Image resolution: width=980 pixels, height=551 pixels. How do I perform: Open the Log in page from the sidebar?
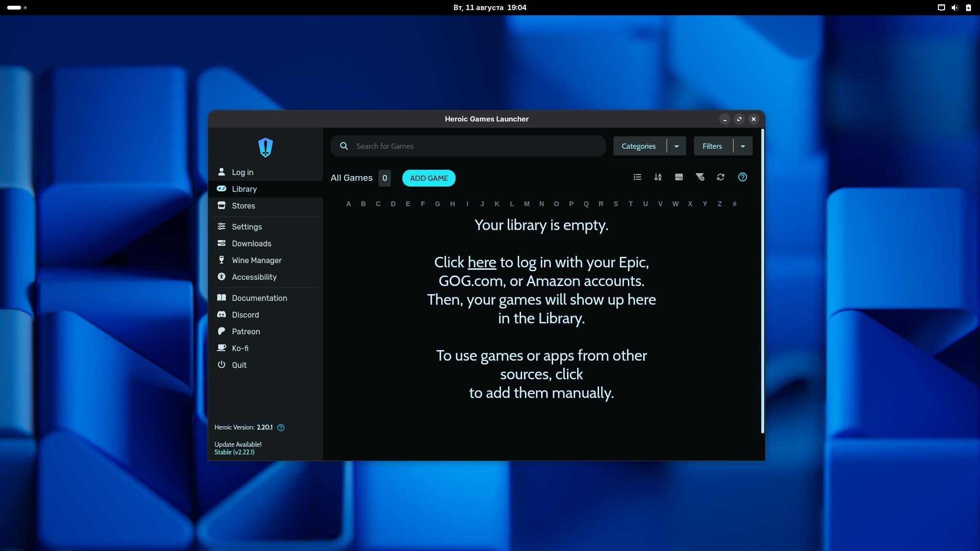tap(266, 172)
